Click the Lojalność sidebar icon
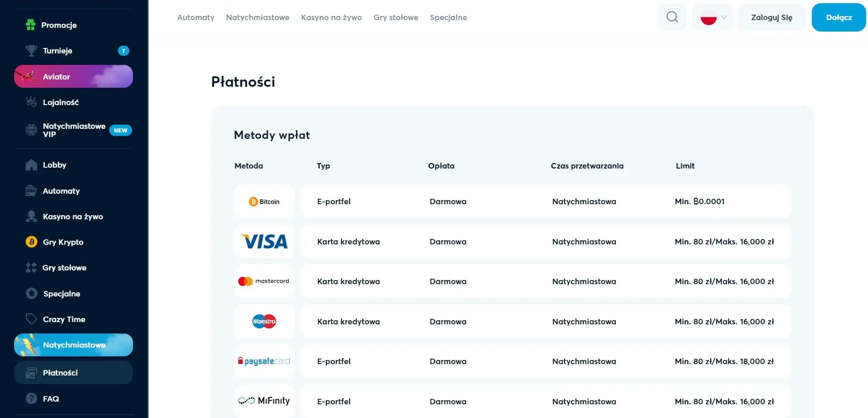This screenshot has width=868, height=418. (x=31, y=102)
